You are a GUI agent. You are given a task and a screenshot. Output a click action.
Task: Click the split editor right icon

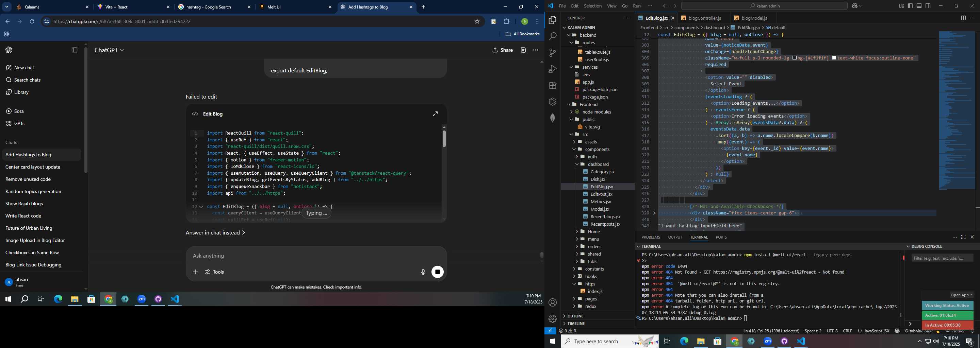tap(963, 18)
